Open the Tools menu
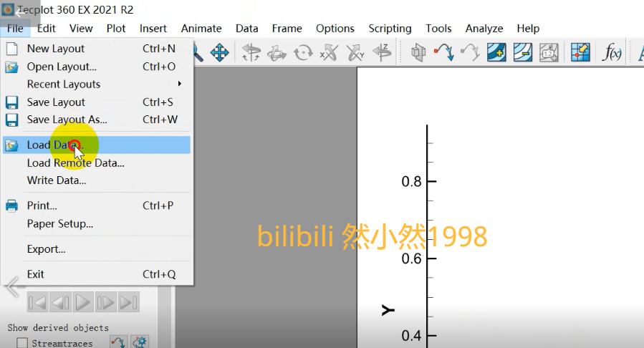The image size is (644, 348). (x=438, y=29)
